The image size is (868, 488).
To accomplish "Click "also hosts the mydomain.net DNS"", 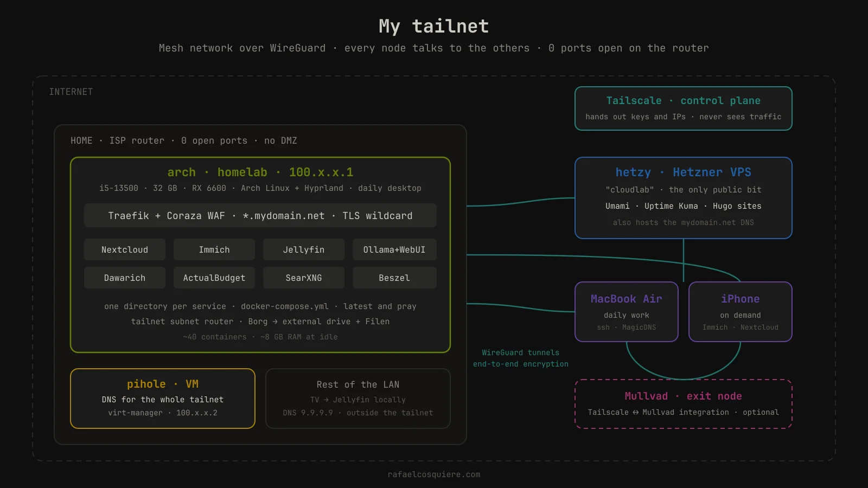I will (x=684, y=222).
